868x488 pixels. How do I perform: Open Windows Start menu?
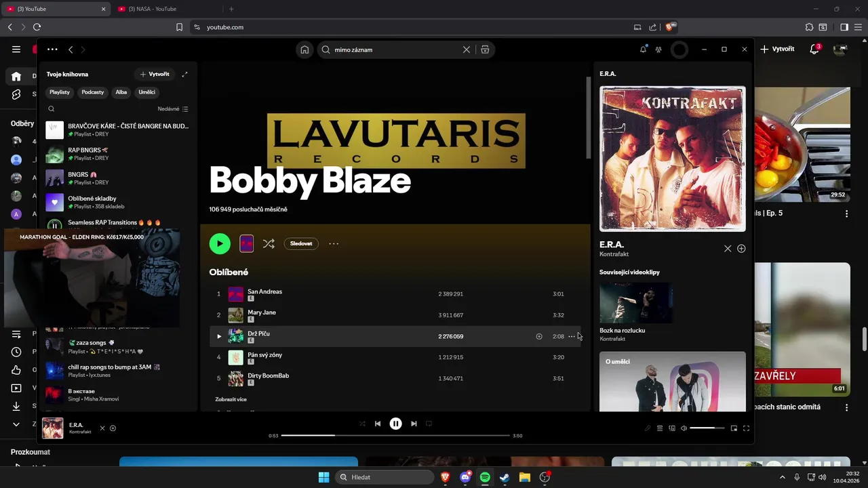[x=323, y=477]
